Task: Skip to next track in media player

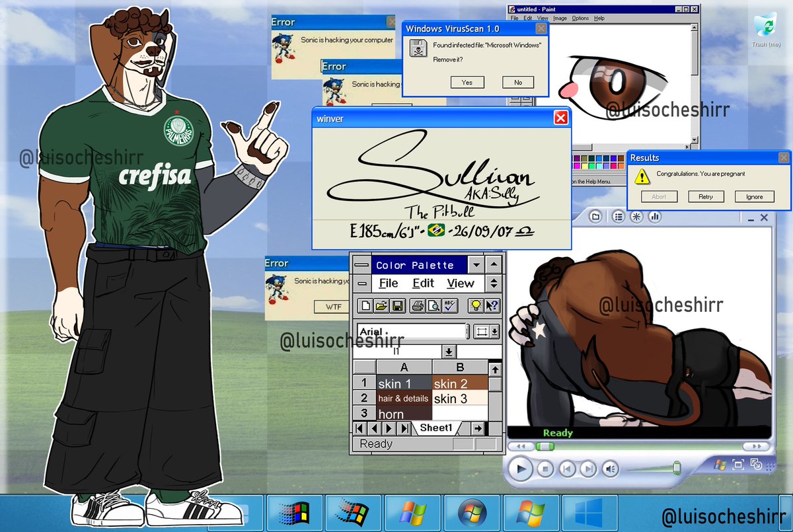Action: [x=587, y=470]
